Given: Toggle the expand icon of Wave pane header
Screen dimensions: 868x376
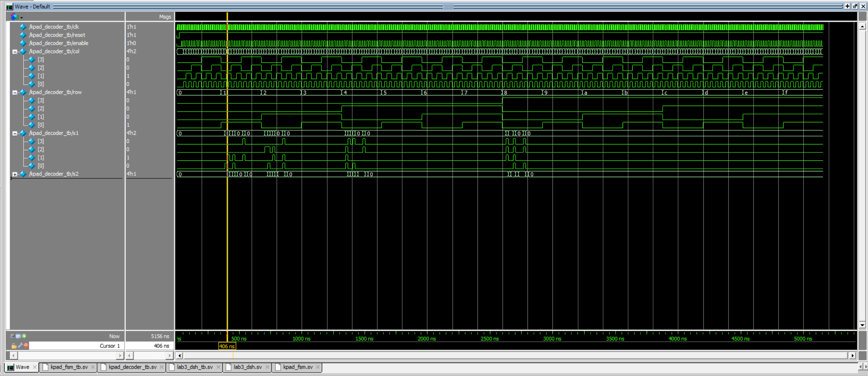Looking at the screenshot, I should [848, 6].
